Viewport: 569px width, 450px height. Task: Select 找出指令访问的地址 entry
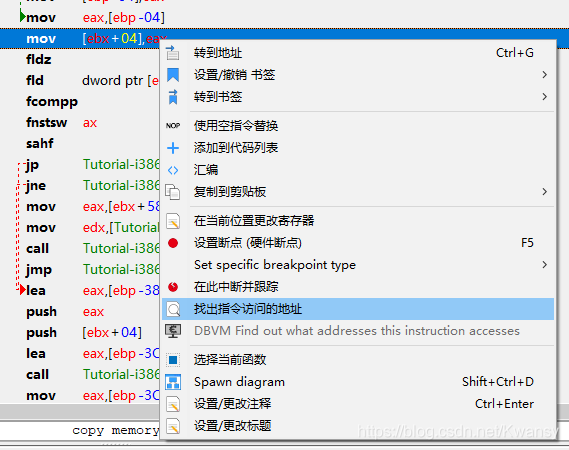[x=358, y=309]
